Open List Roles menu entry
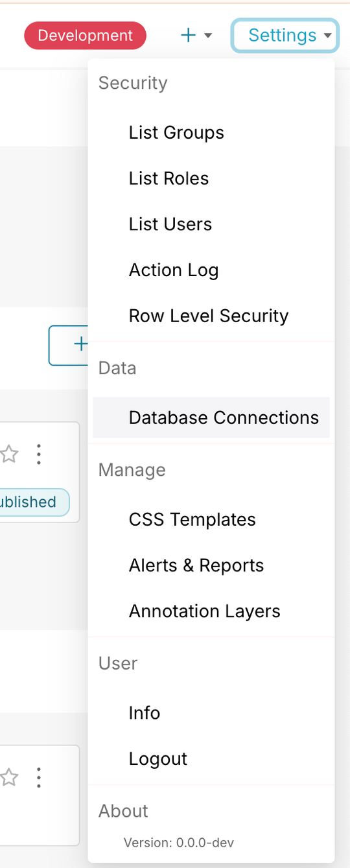This screenshot has width=350, height=868. 211,178
